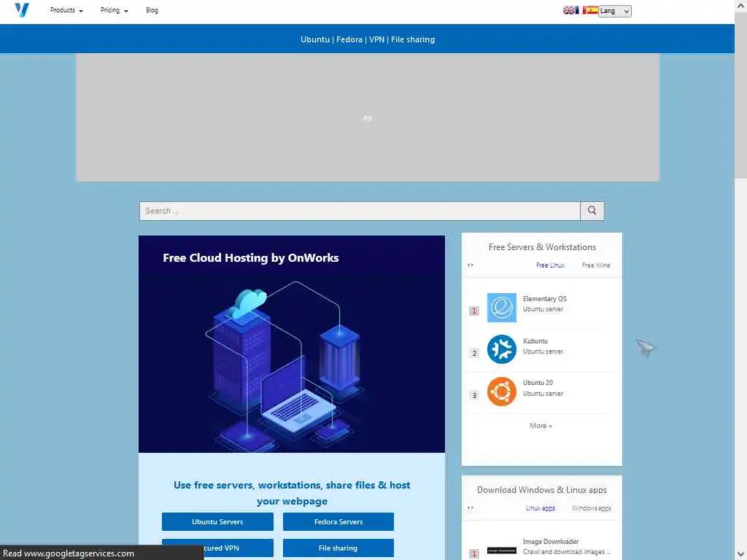Click the rank 1 badge beside Elementary OS
Viewport: 747px width, 560px height.
pyautogui.click(x=474, y=311)
